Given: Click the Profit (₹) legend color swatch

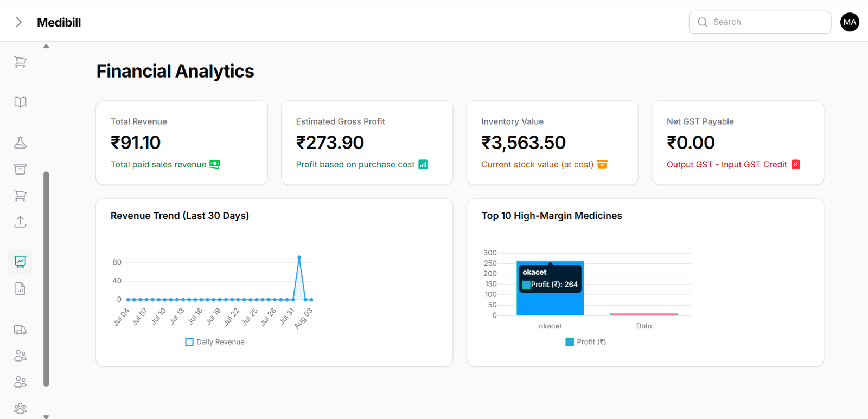Looking at the screenshot, I should 570,342.
